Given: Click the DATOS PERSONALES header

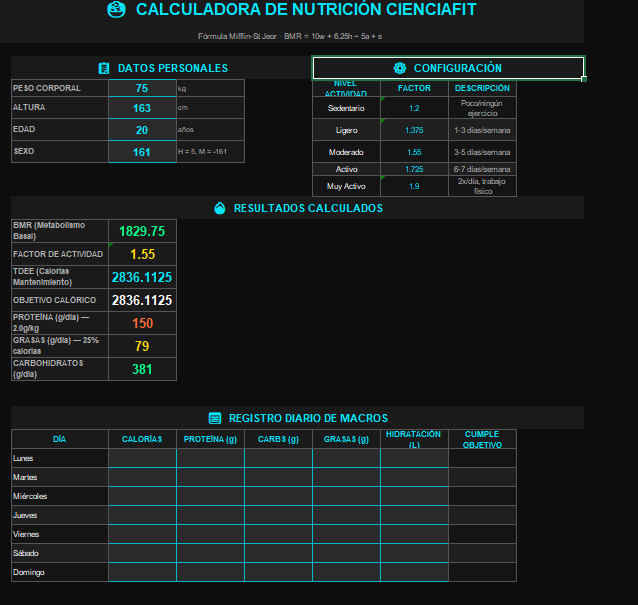Looking at the screenshot, I should pos(162,68).
